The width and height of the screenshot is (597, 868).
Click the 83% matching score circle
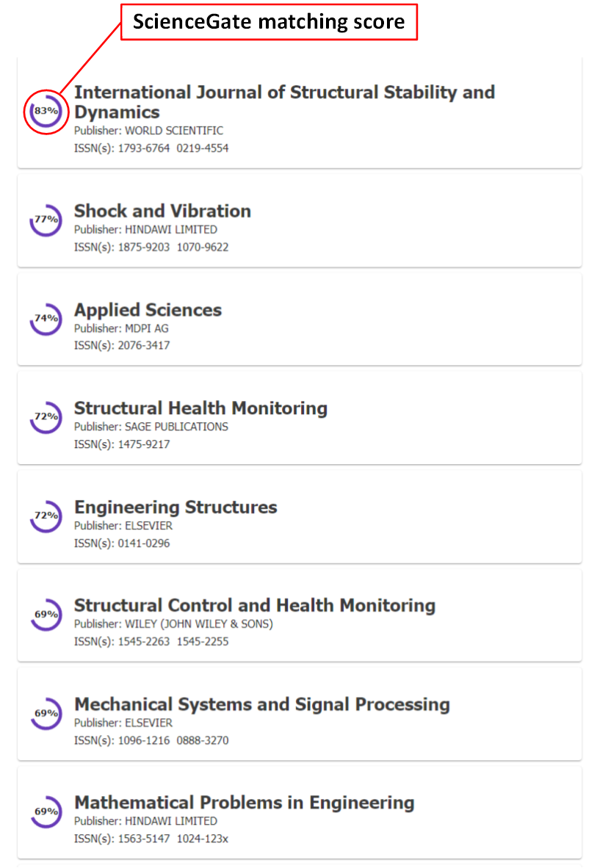[x=46, y=112]
